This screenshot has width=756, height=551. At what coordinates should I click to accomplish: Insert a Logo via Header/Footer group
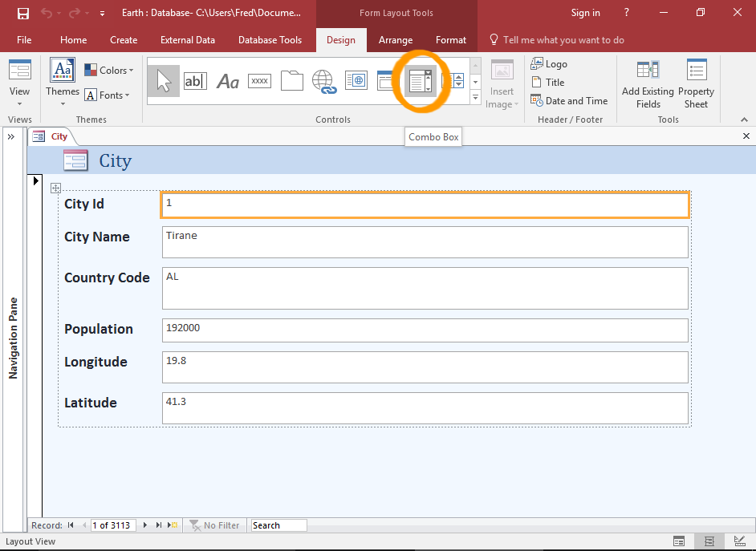point(550,63)
